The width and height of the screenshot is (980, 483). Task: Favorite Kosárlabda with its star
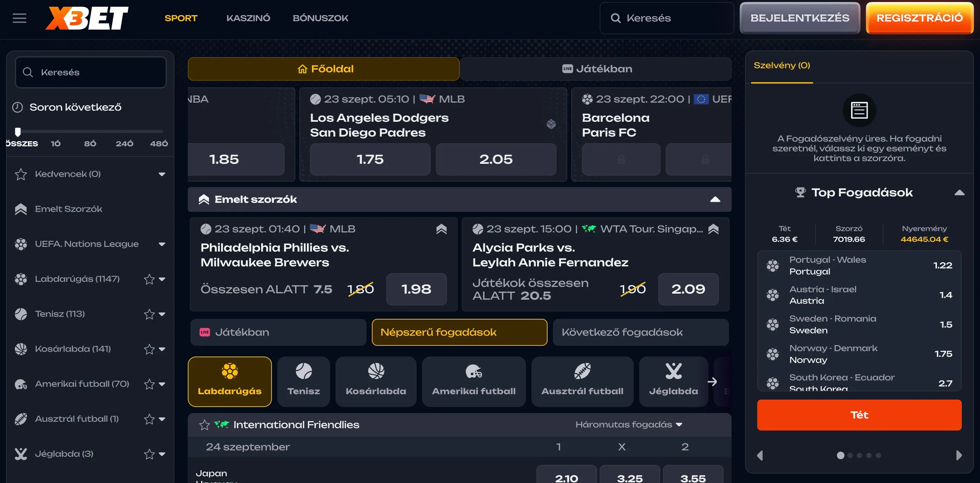click(x=149, y=349)
